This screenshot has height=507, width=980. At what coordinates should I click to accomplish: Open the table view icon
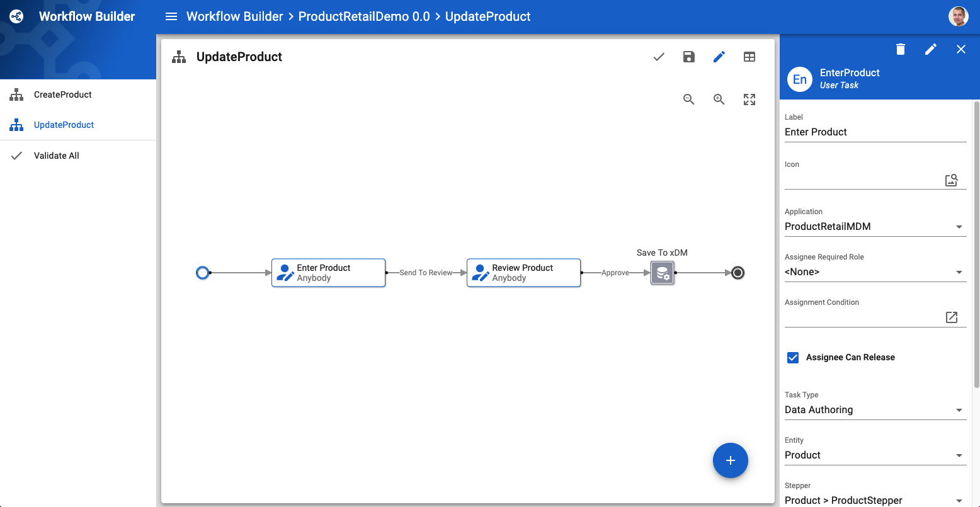coord(749,57)
